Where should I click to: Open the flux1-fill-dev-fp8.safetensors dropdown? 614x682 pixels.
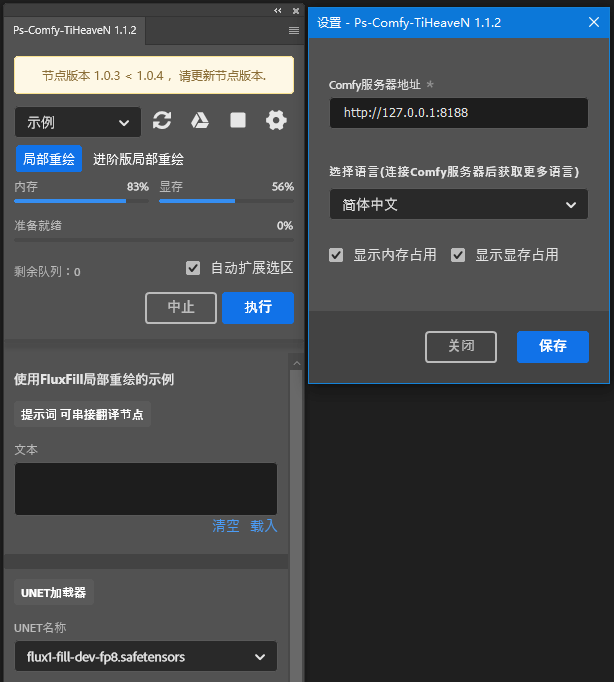(146, 656)
